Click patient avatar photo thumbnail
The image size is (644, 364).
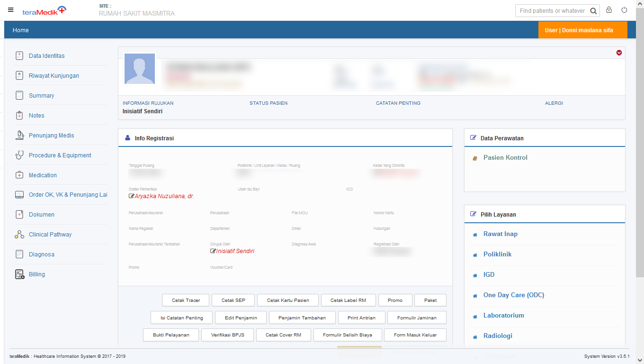tap(140, 69)
